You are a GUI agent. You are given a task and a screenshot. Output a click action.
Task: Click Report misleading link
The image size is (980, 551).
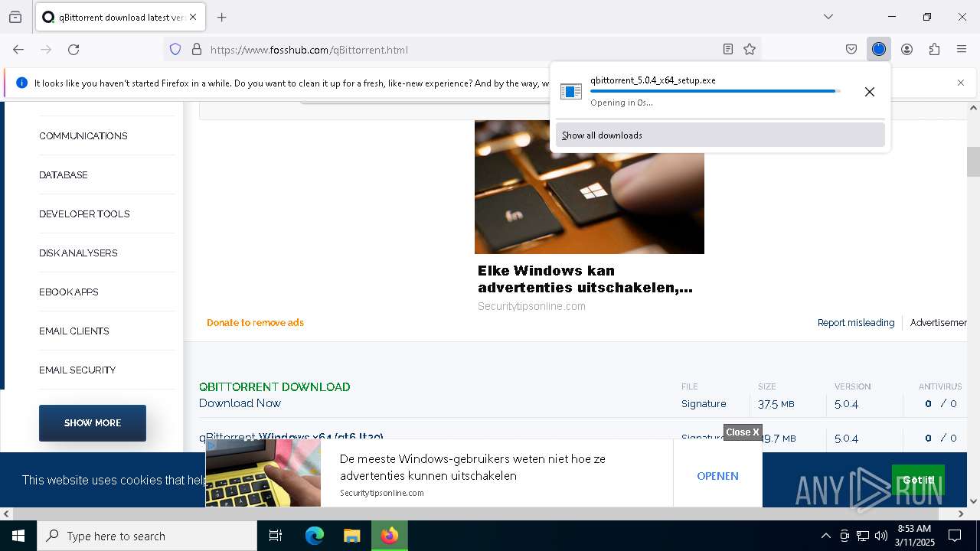click(x=856, y=323)
